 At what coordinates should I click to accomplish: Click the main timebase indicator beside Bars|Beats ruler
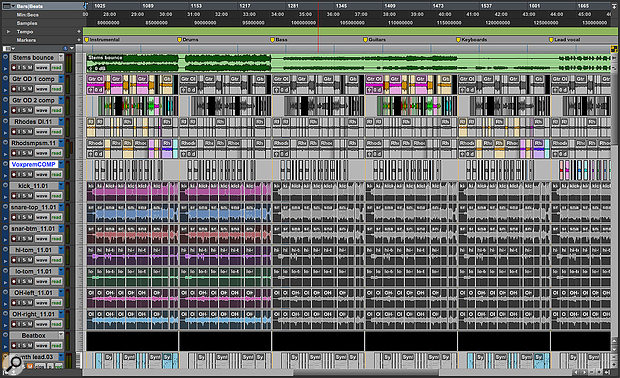click(x=85, y=6)
